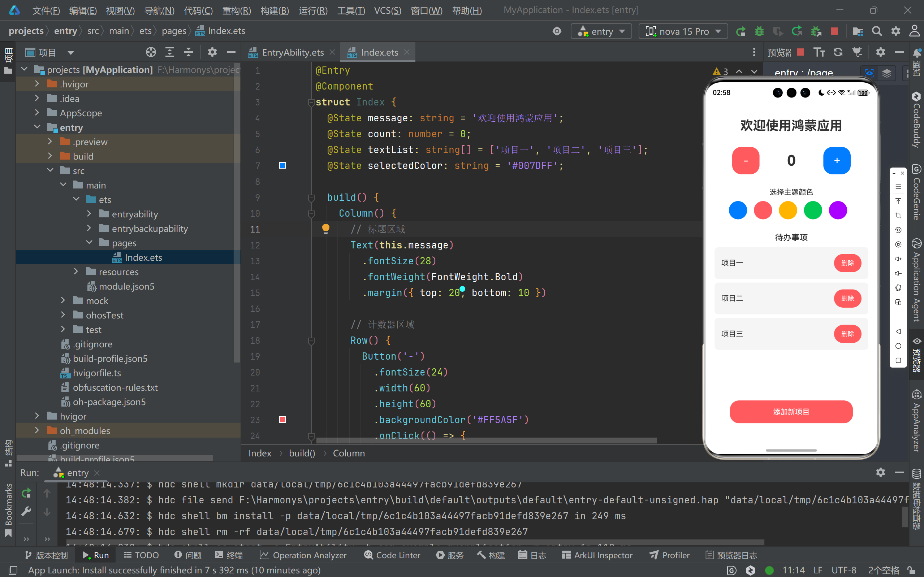
Task: Tap the blue plus button in preview
Action: coord(837,161)
